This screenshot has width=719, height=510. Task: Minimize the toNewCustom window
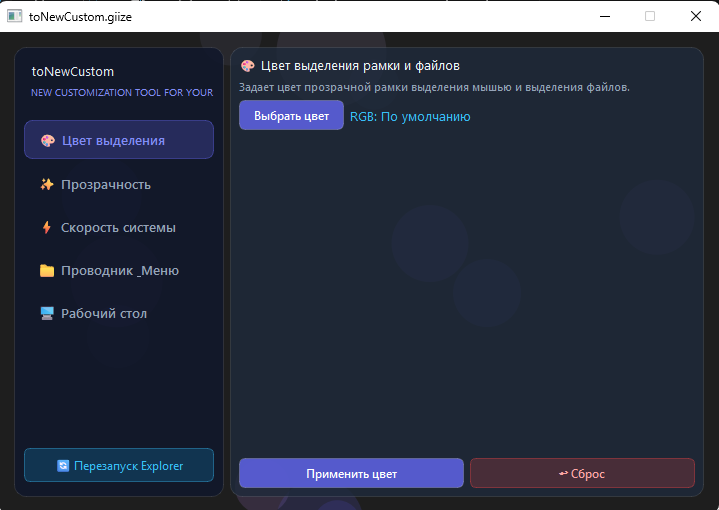coord(605,17)
